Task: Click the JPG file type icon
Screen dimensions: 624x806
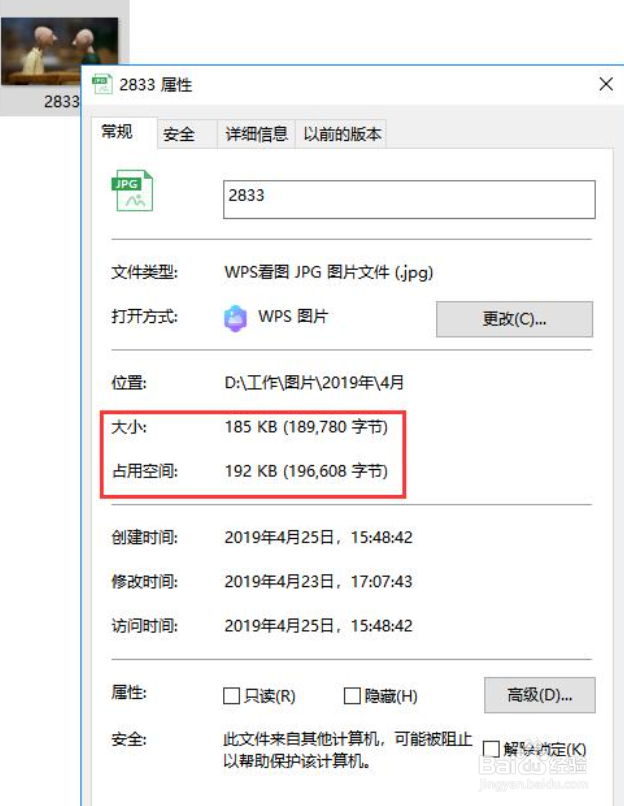Action: (x=132, y=191)
